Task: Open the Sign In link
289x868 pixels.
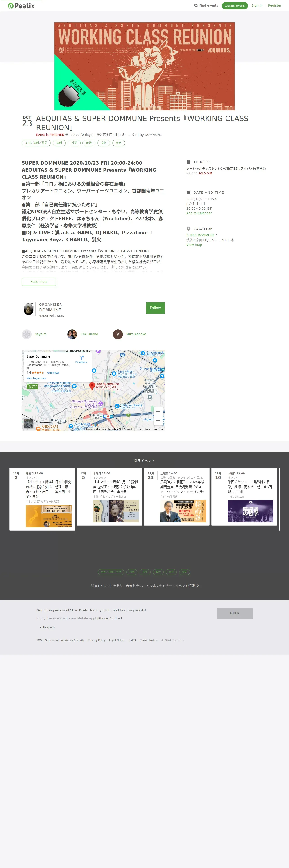Action: pyautogui.click(x=257, y=5)
